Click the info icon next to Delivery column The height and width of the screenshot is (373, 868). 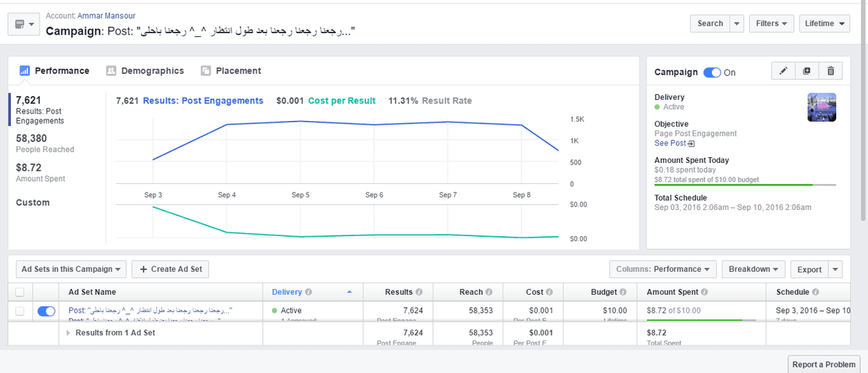308,292
